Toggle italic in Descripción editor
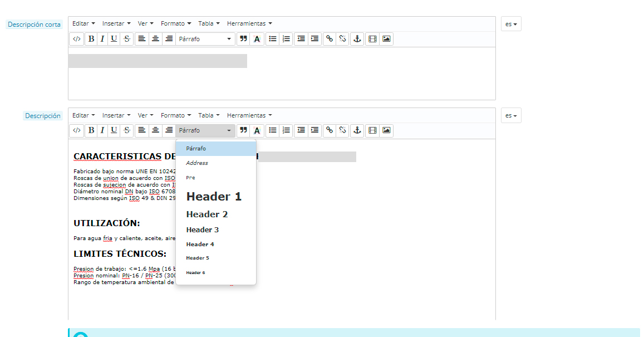This screenshot has height=337, width=644. [x=102, y=130]
